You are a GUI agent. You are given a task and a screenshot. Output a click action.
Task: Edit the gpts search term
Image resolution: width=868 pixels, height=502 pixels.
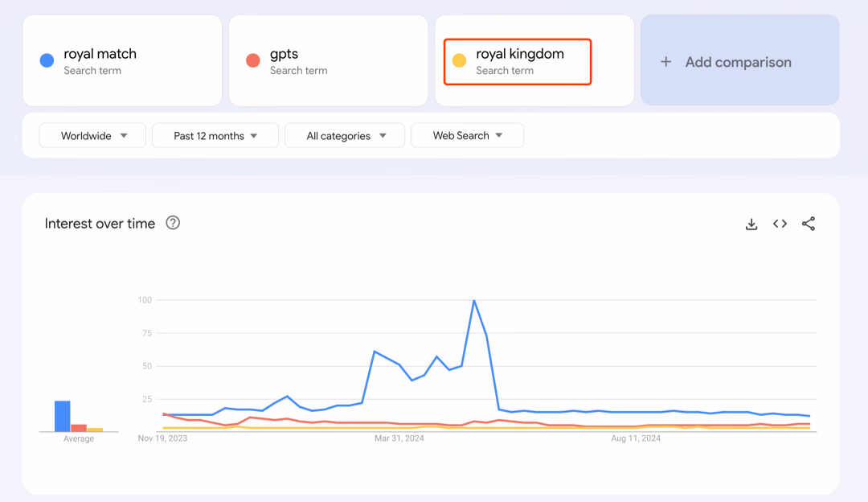coord(284,54)
